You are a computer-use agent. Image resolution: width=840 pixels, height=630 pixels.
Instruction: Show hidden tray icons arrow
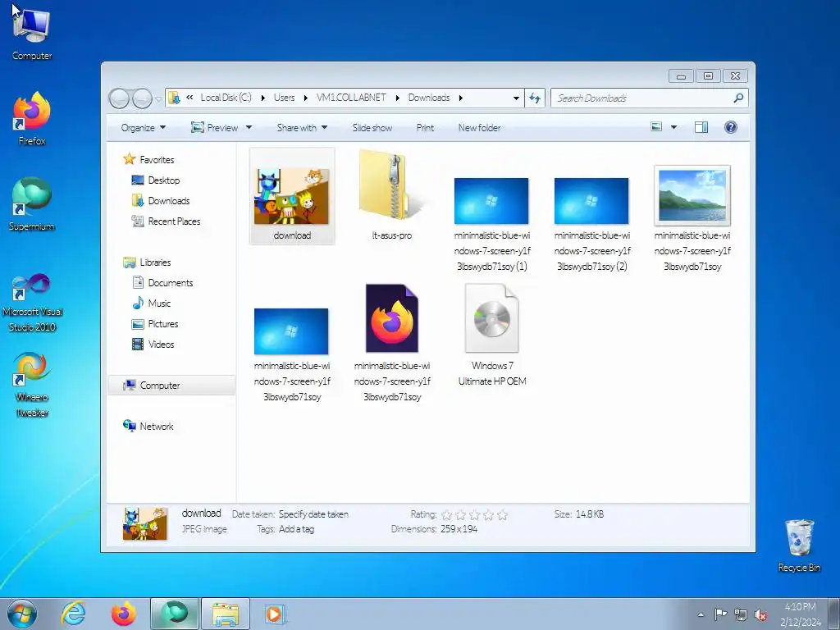701,614
